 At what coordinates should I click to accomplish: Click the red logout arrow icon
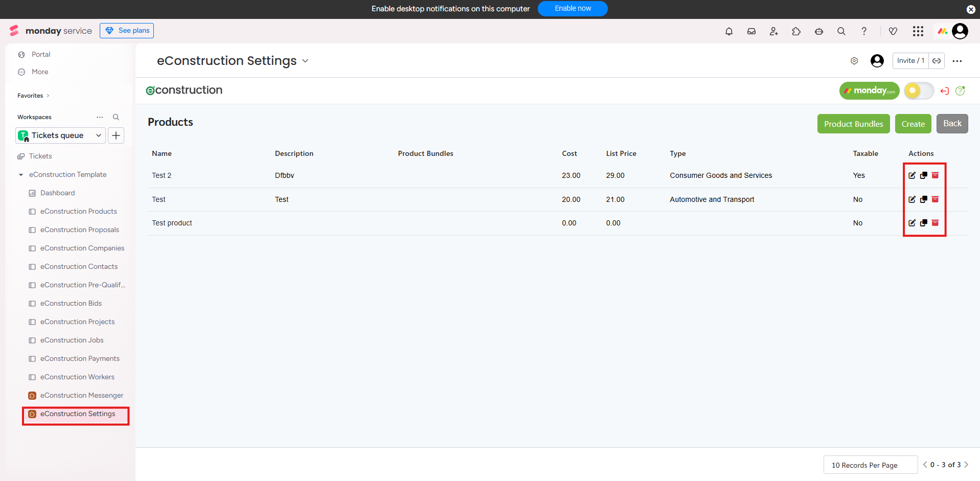pyautogui.click(x=944, y=91)
